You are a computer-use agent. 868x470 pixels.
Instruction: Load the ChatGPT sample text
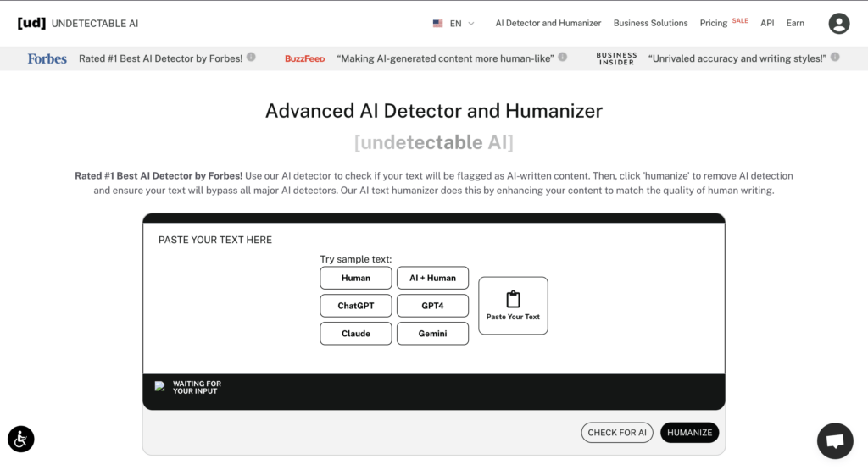[x=355, y=305]
